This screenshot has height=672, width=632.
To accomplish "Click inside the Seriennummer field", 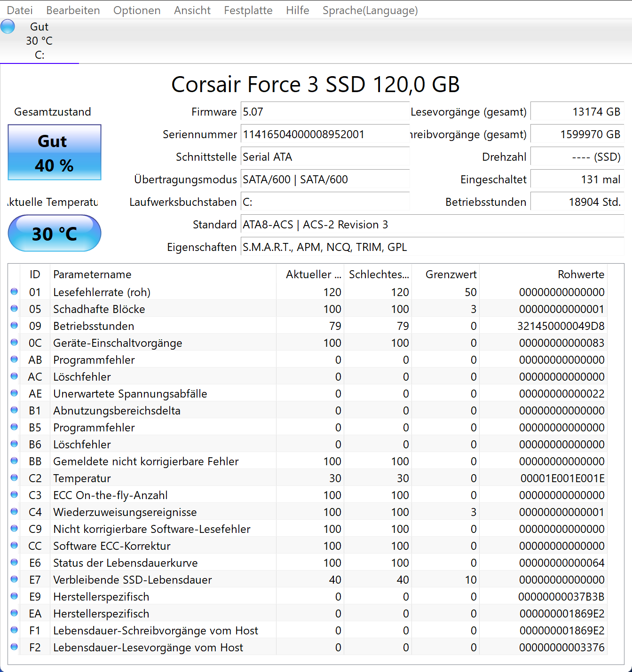I will 324,134.
